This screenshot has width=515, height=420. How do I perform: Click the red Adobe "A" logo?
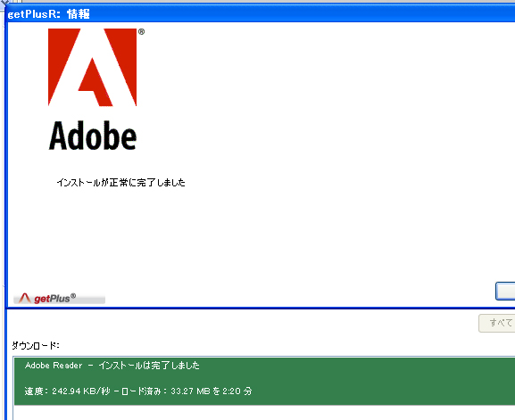(92, 67)
